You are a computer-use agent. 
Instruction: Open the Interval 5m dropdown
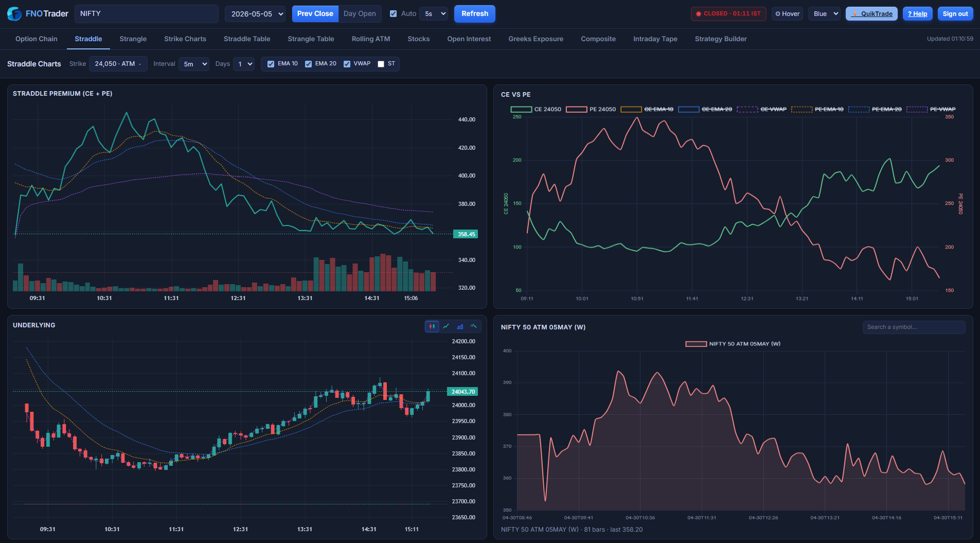coord(194,64)
